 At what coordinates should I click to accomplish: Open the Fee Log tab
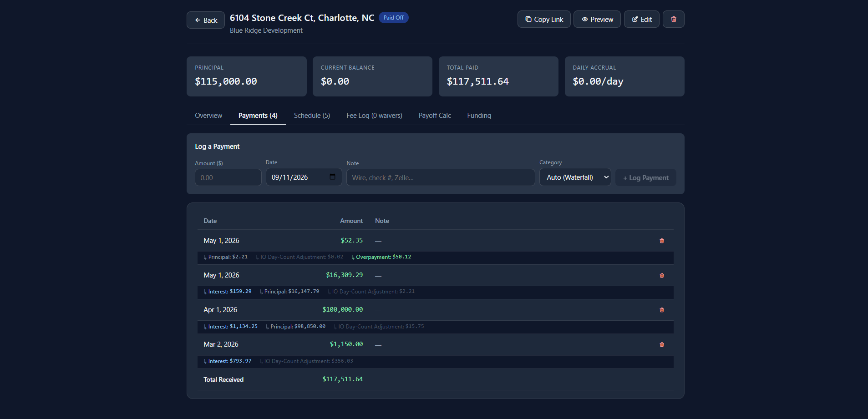coord(374,116)
